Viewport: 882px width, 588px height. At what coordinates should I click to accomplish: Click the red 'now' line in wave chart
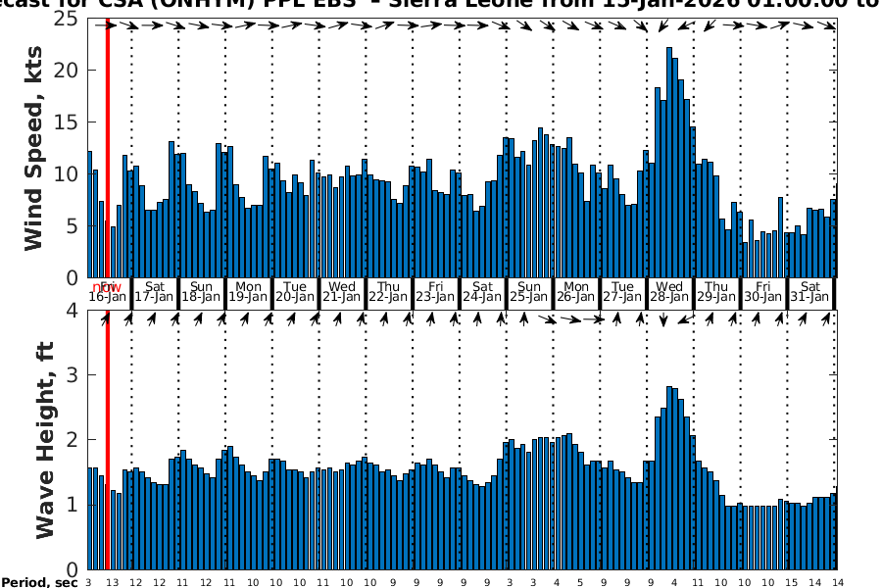[107, 441]
